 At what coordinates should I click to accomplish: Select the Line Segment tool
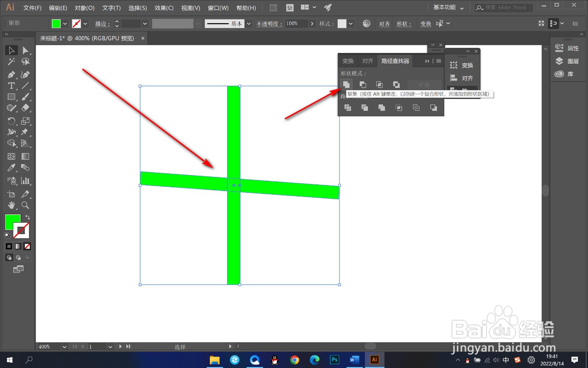25,86
